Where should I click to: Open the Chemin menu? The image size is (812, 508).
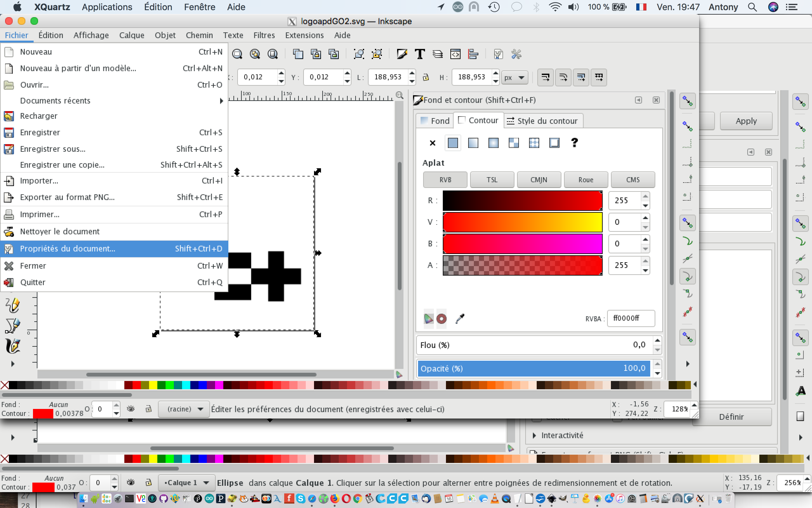199,35
